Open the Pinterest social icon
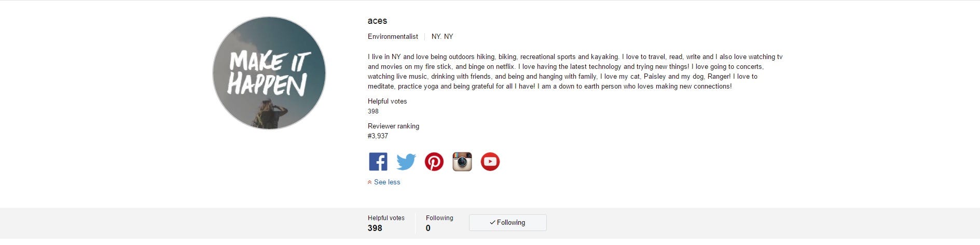 coord(434,162)
